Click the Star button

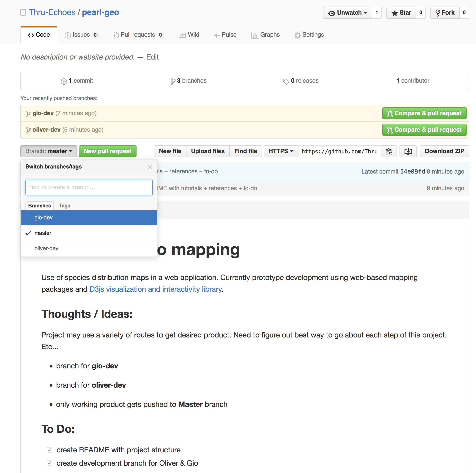point(401,13)
